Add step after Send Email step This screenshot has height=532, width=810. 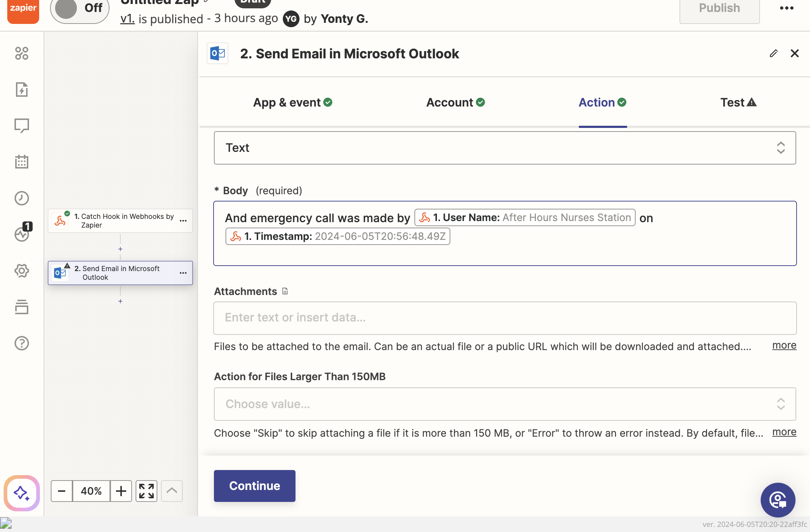pyautogui.click(x=120, y=301)
